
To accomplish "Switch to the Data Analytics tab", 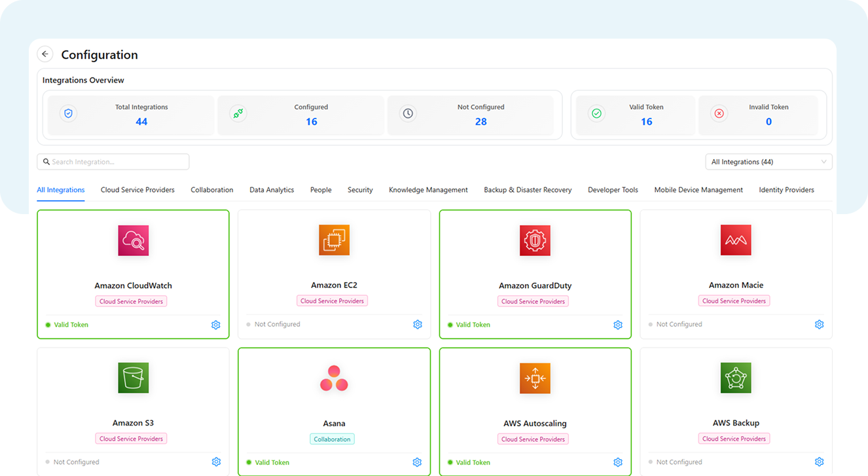I will pyautogui.click(x=272, y=190).
